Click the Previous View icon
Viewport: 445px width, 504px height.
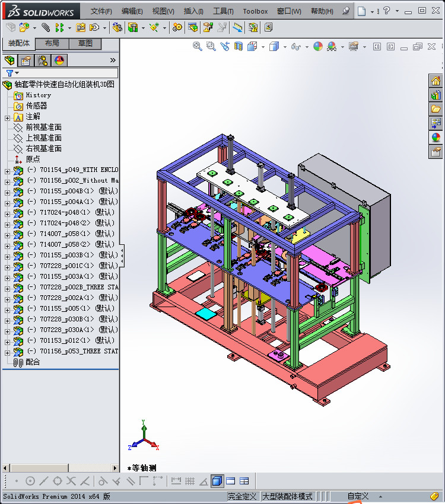point(225,47)
